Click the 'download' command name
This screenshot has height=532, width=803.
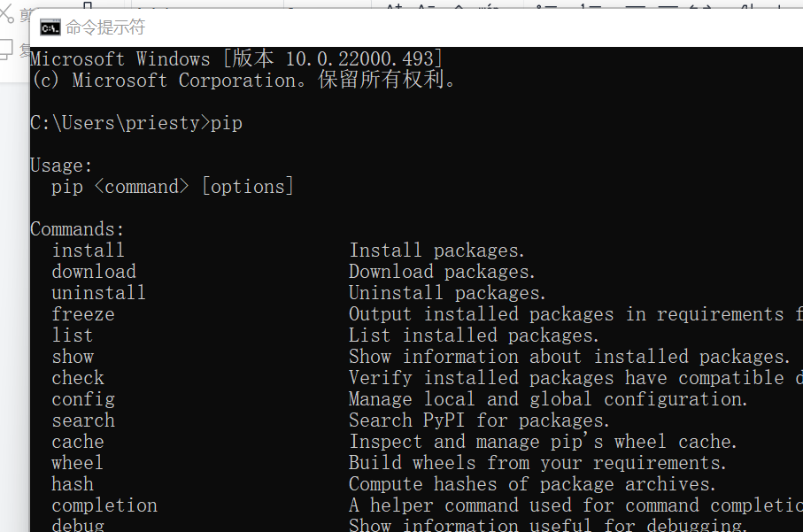[x=94, y=272]
